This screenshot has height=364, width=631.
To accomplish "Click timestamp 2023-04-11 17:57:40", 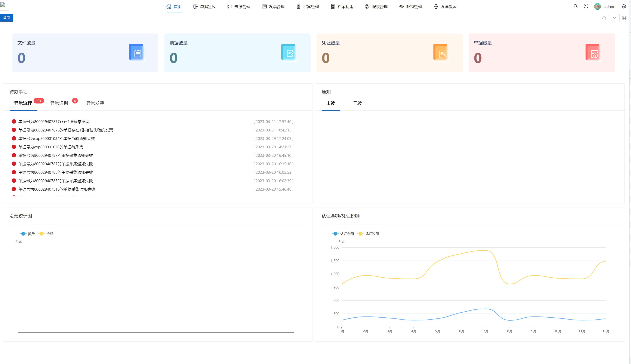I will [273, 122].
